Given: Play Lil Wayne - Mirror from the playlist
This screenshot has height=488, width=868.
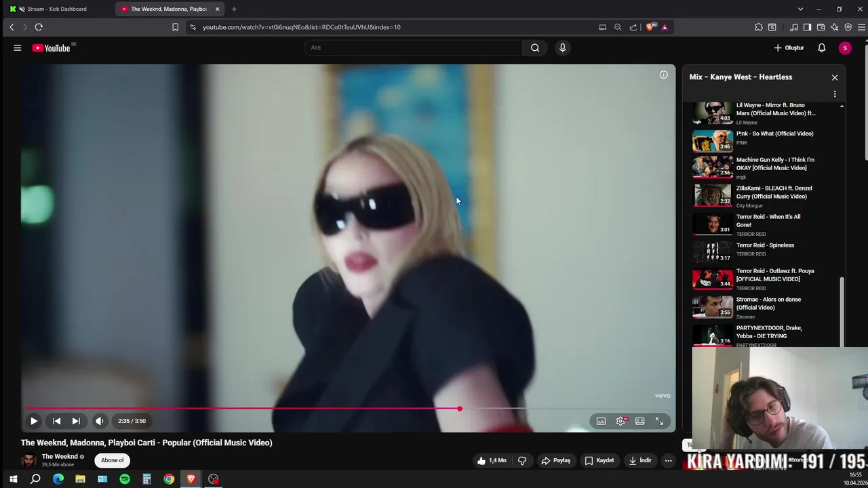Looking at the screenshot, I should [765, 114].
